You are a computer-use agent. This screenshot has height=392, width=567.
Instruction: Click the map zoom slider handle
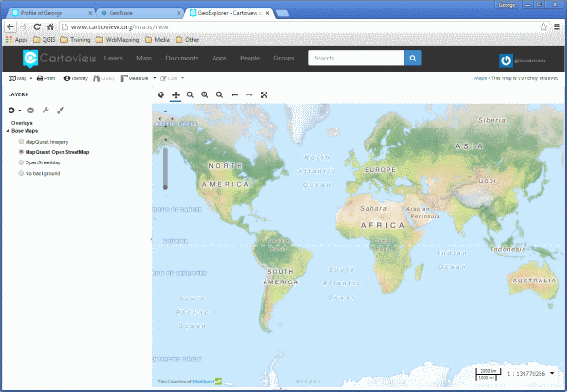(x=165, y=187)
